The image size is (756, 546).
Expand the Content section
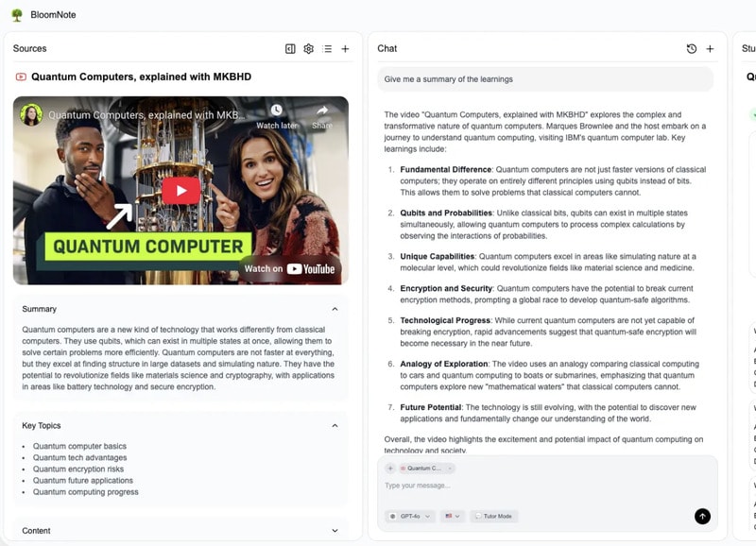click(x=335, y=531)
